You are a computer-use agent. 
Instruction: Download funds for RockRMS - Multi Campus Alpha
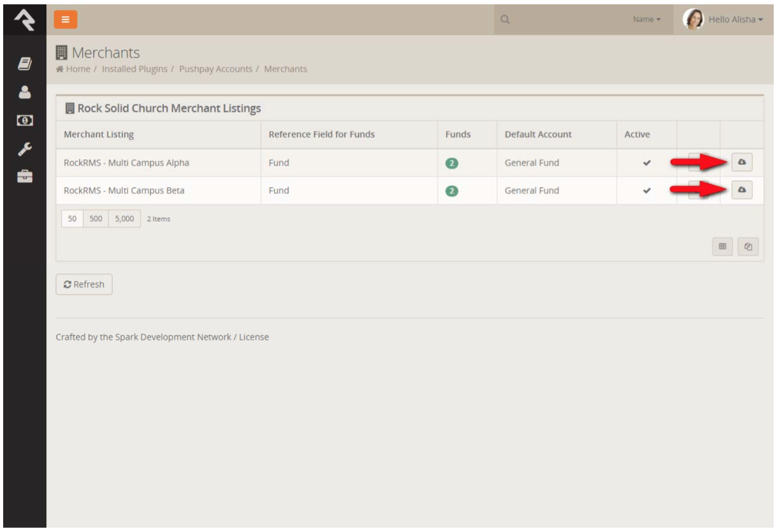click(742, 162)
